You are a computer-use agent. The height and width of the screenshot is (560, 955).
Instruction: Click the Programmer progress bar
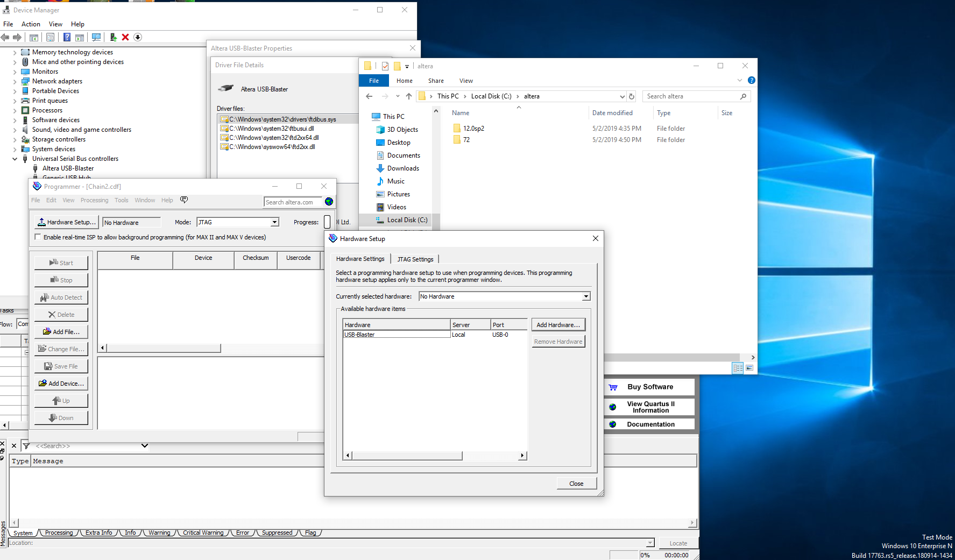[327, 222]
